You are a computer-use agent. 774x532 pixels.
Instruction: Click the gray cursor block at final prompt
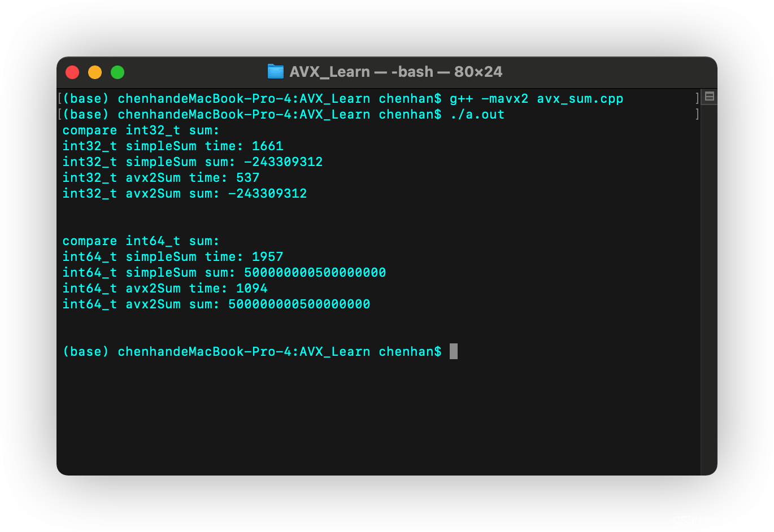[x=454, y=351]
